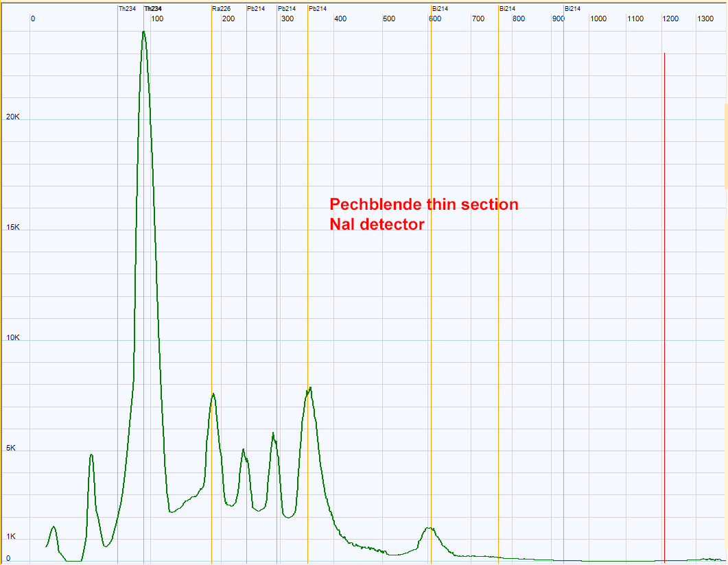This screenshot has width=728, height=565.
Task: Click the tallest spectrum peak under bold Th234
Action: point(143,32)
